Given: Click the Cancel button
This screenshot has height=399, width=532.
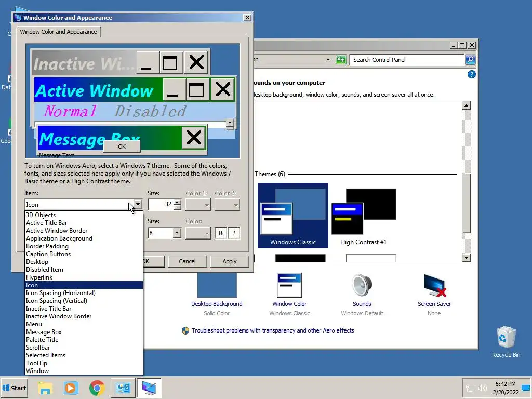Looking at the screenshot, I should pos(187,262).
